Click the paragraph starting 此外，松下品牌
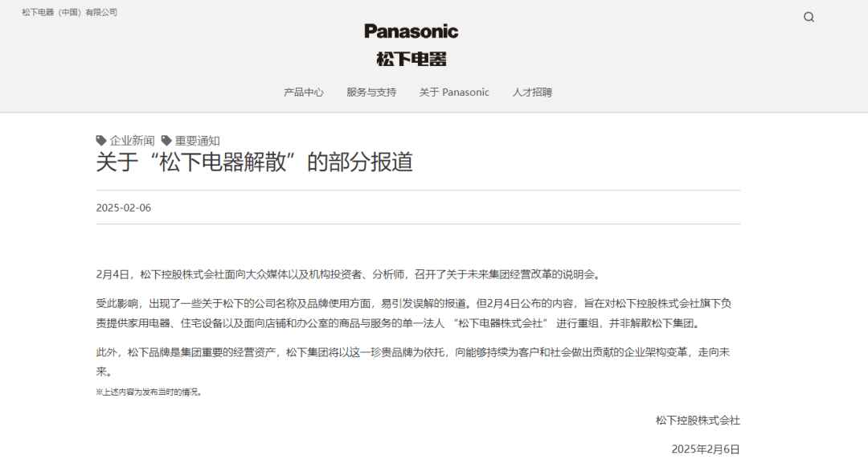 pyautogui.click(x=413, y=362)
